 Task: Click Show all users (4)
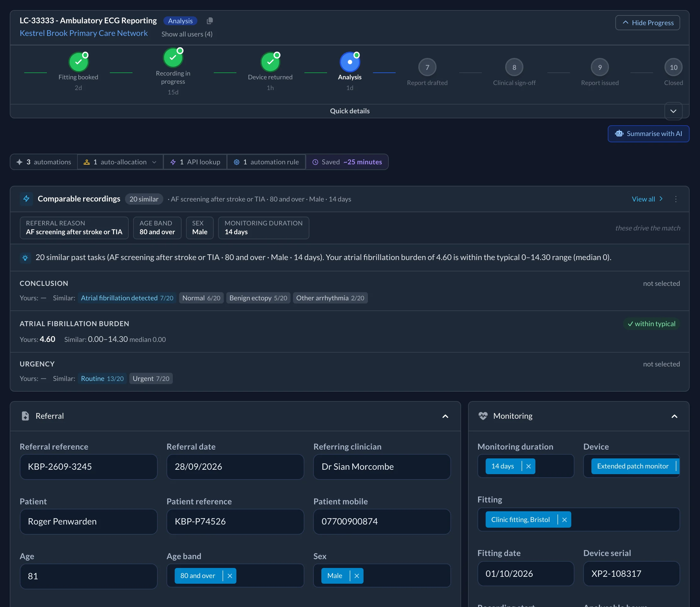pyautogui.click(x=187, y=34)
